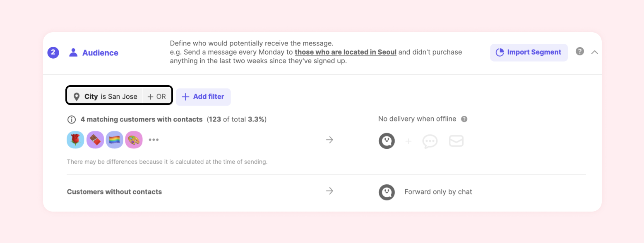
Task: Select the chat messenger delivery icon
Action: pyautogui.click(x=387, y=141)
